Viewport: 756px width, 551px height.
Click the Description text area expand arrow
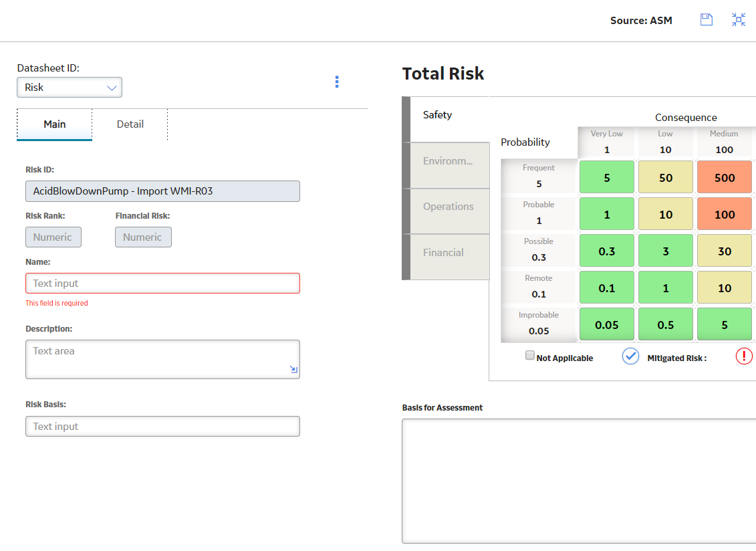[x=293, y=369]
